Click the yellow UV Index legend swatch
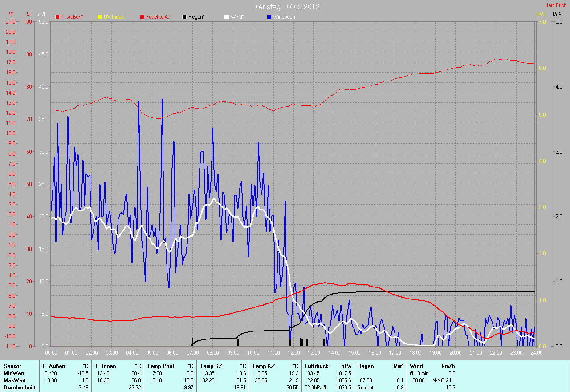Image resolution: width=570 pixels, height=392 pixels. tap(100, 17)
